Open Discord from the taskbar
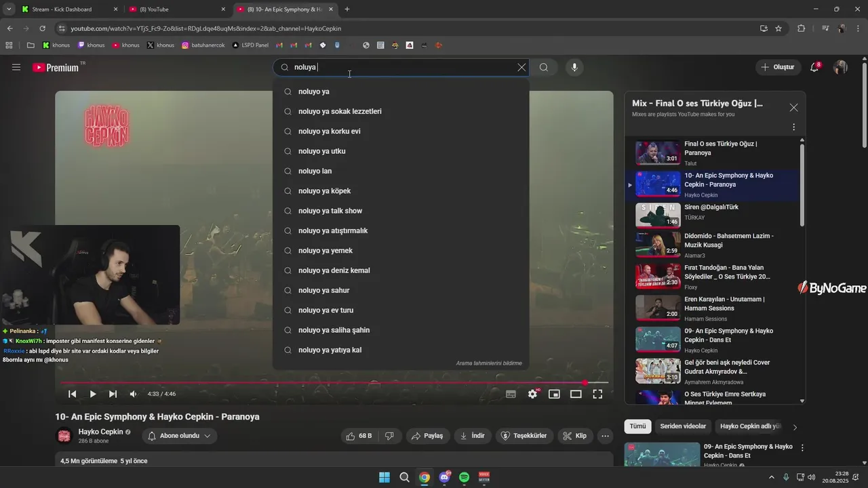Image resolution: width=868 pixels, height=488 pixels. 444,477
